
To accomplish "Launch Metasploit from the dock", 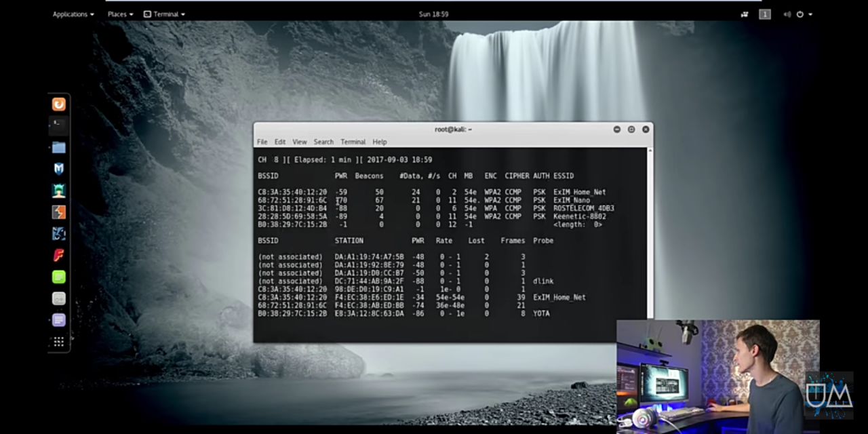I will pyautogui.click(x=59, y=169).
